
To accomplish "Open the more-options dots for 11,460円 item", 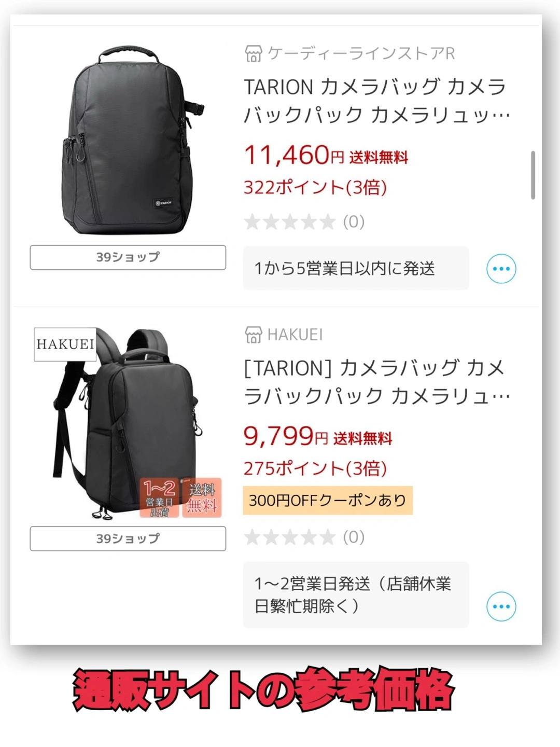I will click(501, 269).
